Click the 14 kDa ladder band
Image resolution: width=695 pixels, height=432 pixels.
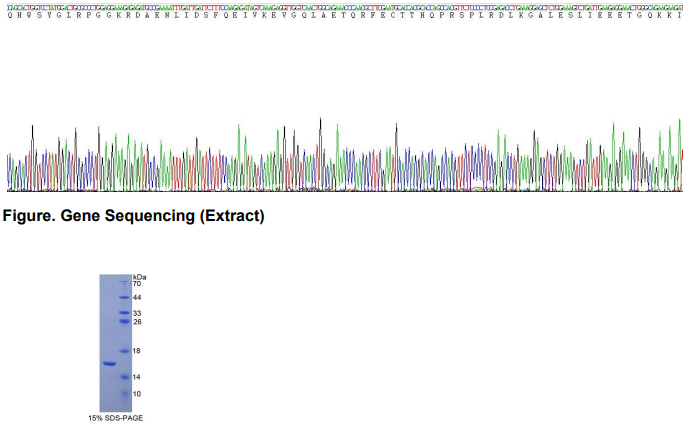point(125,377)
